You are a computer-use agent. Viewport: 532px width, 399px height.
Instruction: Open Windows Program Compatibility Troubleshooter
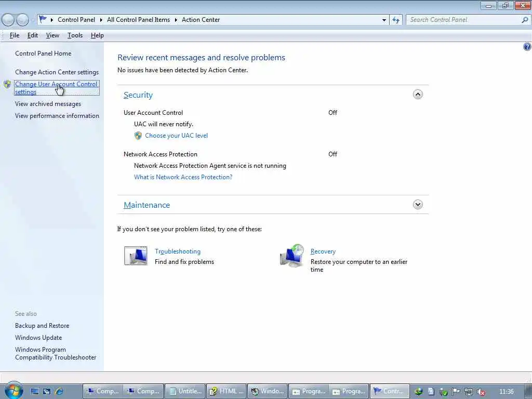(x=56, y=353)
